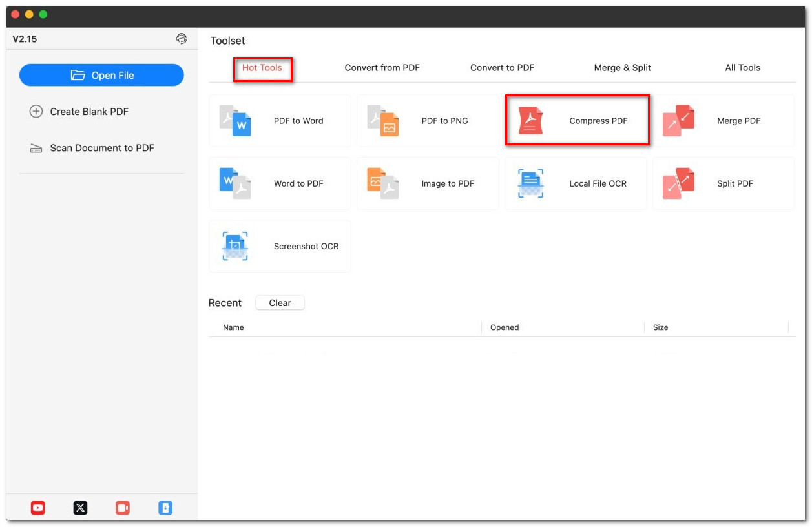Sort recent files by Name column header

pyautogui.click(x=233, y=327)
